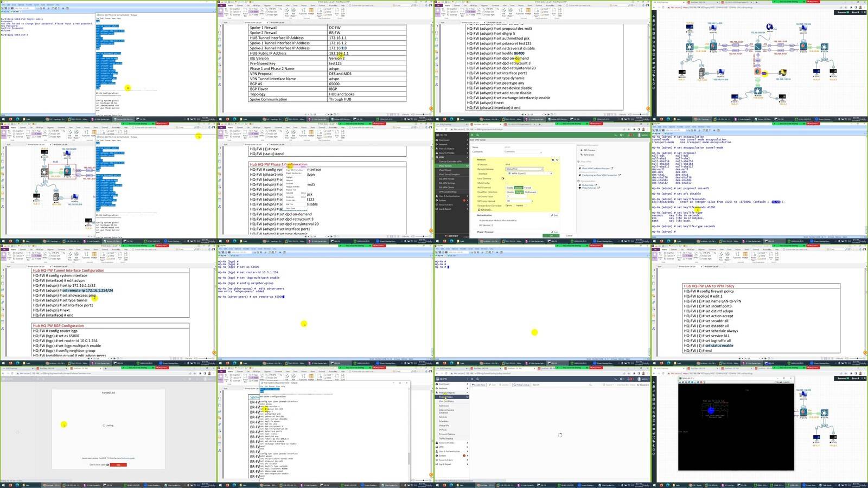
Task: Select NAT Traversal Enable option
Action: tap(509, 188)
